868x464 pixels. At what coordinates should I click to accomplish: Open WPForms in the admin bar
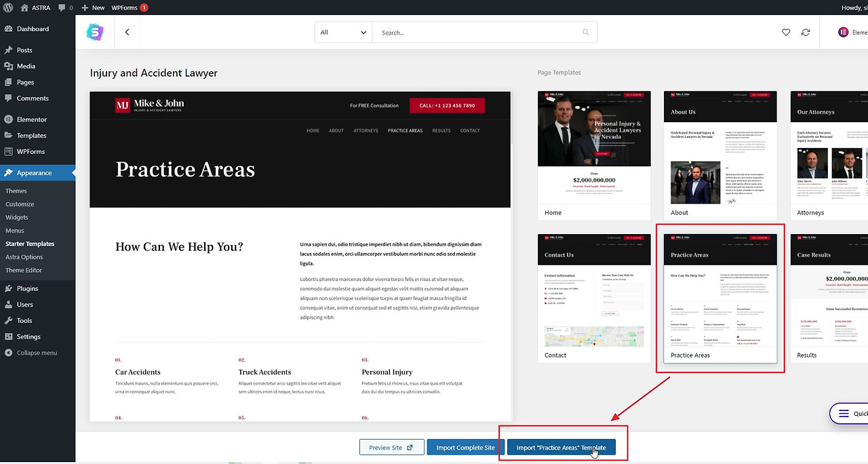click(x=129, y=7)
